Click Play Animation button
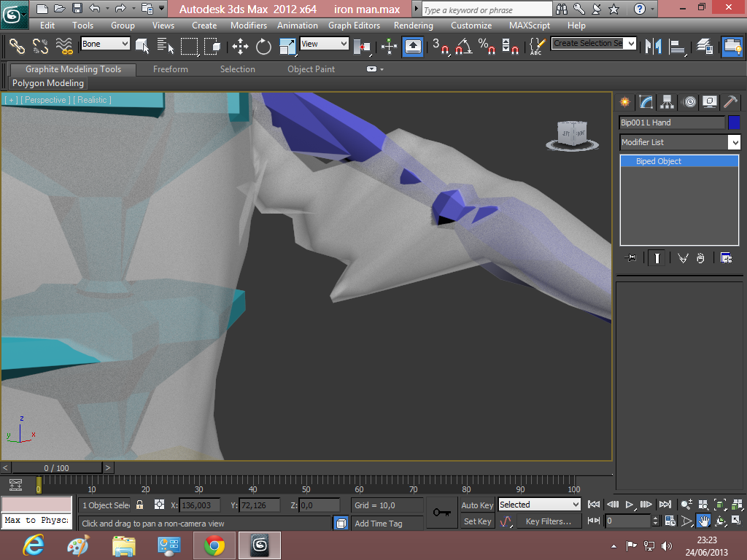This screenshot has width=747, height=560. pos(630,505)
